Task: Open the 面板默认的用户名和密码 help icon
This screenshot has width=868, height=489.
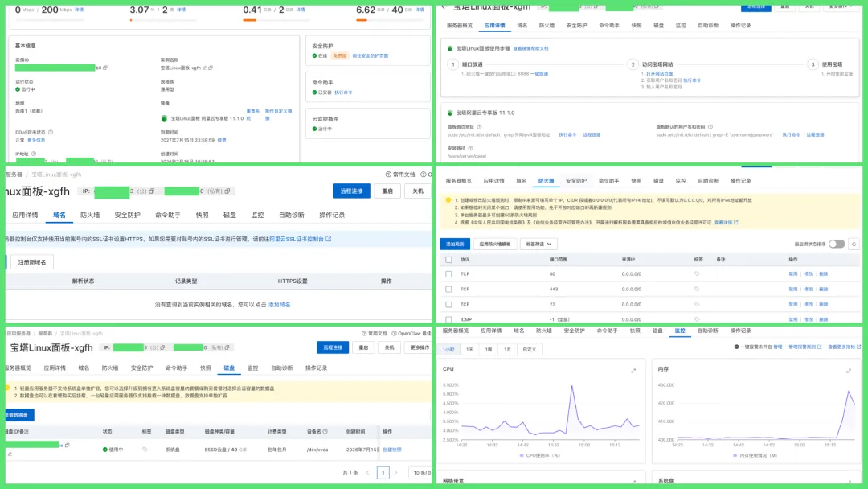Action: pyautogui.click(x=710, y=127)
